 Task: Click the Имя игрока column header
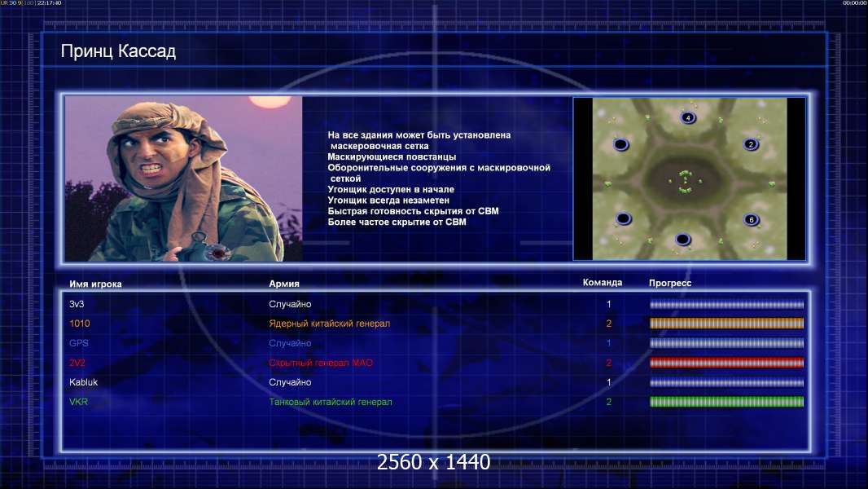(95, 284)
